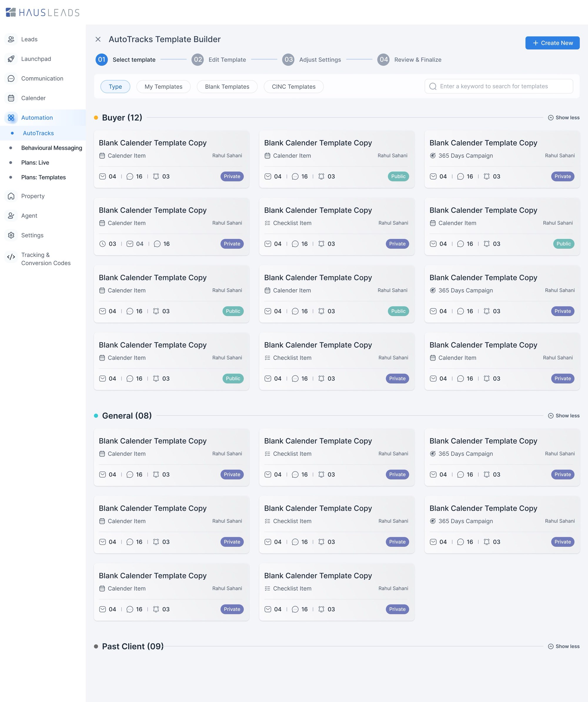Click the Property home icon
Viewport: 588px width, 702px height.
pyautogui.click(x=11, y=196)
